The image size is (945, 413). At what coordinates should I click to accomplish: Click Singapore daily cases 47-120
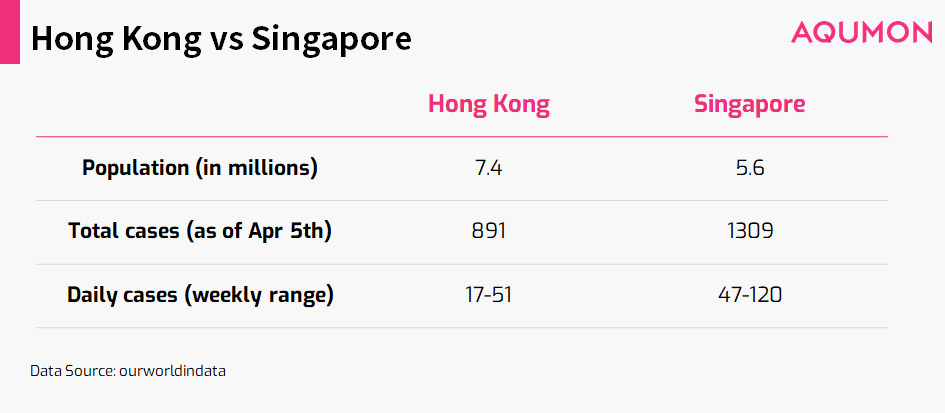[x=750, y=295]
